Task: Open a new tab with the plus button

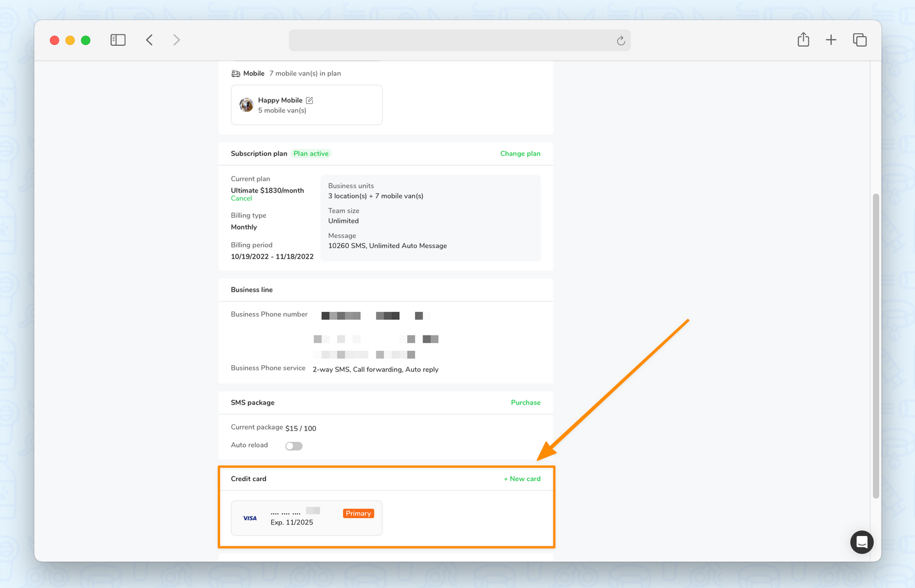Action: [831, 39]
